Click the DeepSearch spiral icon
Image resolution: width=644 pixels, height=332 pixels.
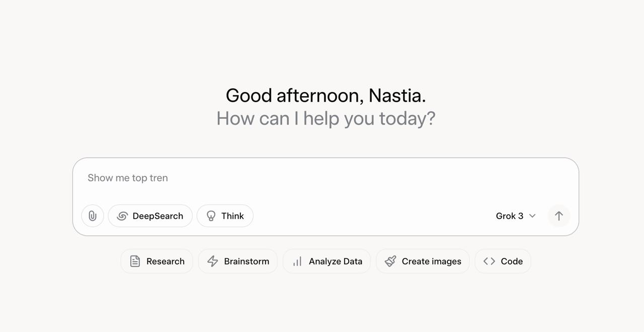pos(122,216)
